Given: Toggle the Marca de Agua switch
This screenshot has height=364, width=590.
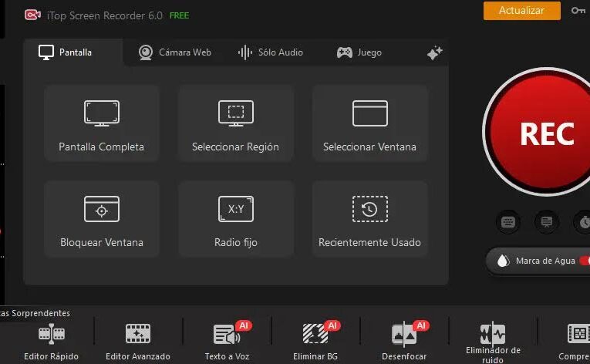Looking at the screenshot, I should tap(585, 261).
